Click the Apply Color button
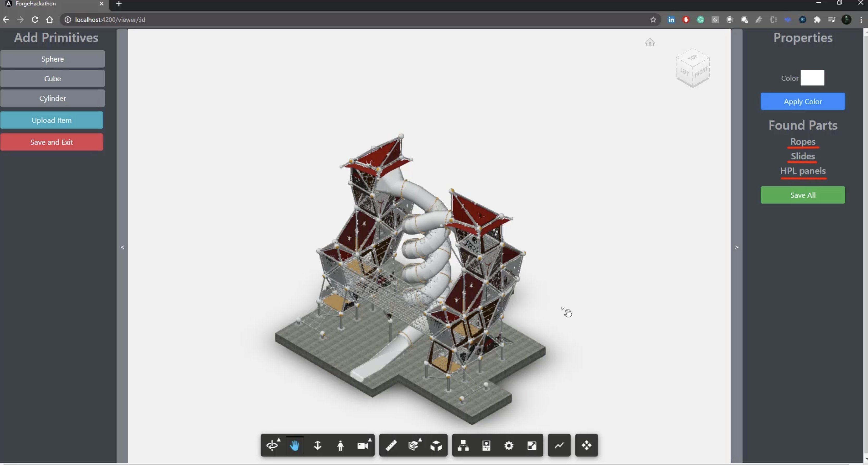868x465 pixels. pyautogui.click(x=803, y=101)
